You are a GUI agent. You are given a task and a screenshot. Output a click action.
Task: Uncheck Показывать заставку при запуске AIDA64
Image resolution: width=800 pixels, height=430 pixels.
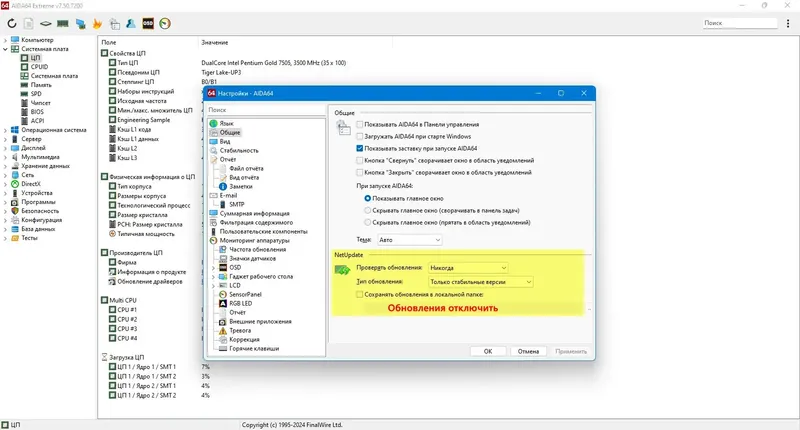tap(360, 148)
